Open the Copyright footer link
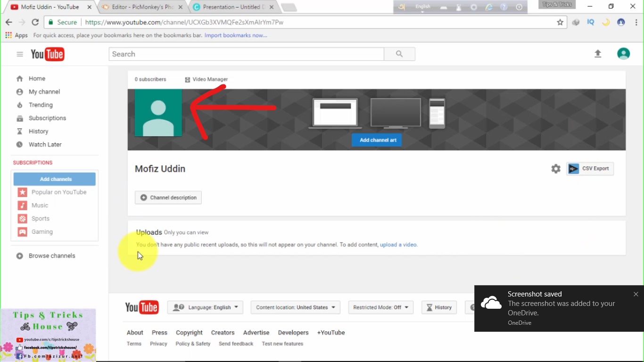Image resolution: width=644 pixels, height=362 pixels. (189, 333)
